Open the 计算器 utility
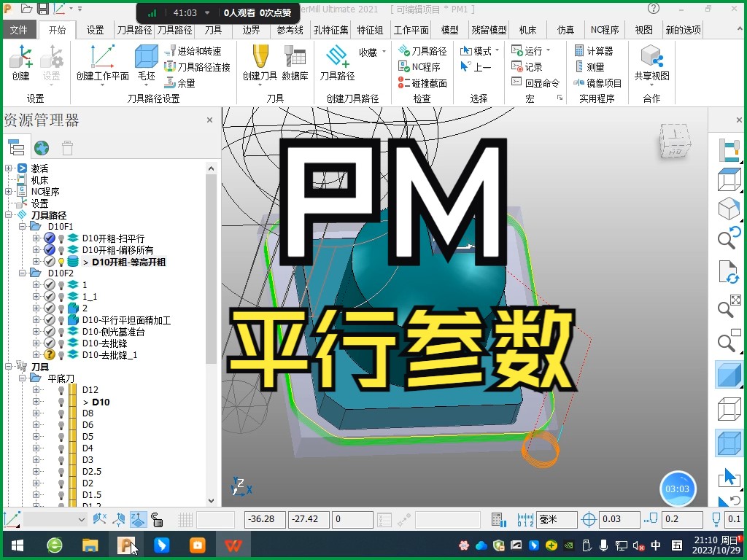 point(594,51)
